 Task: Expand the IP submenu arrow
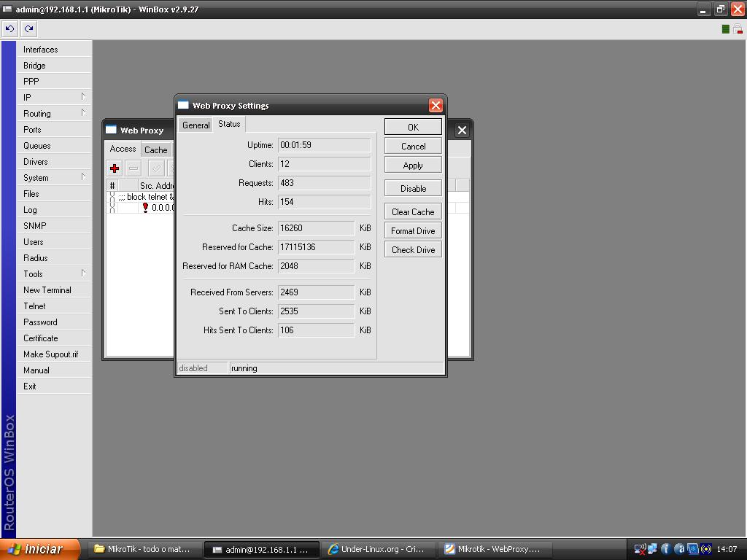click(83, 97)
